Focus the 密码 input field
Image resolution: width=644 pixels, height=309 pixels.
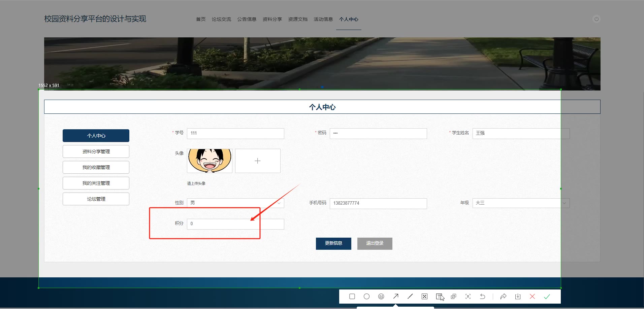tap(378, 133)
